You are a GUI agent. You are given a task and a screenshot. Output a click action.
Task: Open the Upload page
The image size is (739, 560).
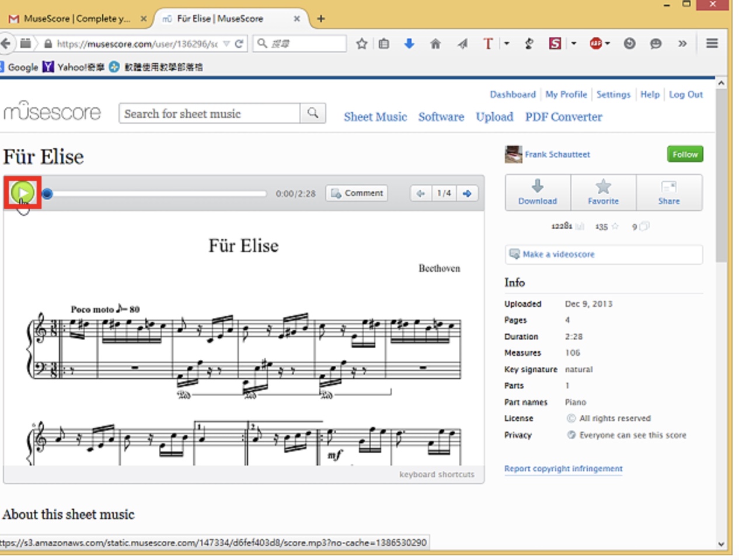494,117
